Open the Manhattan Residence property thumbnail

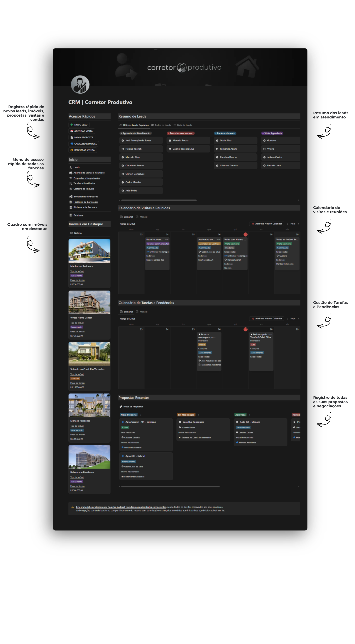click(x=89, y=251)
